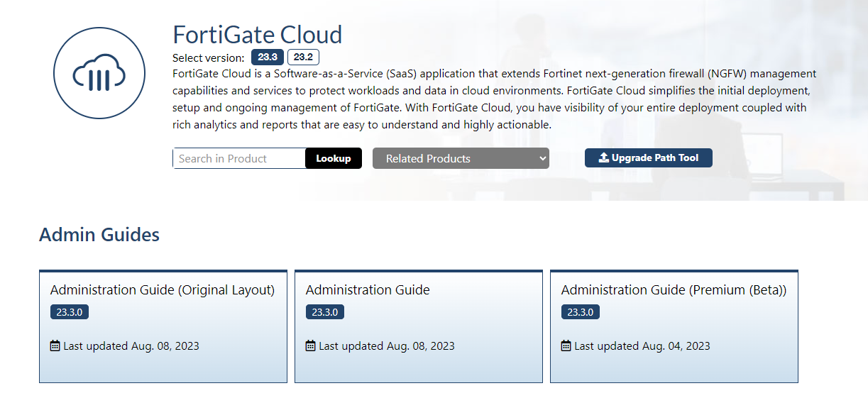Click 23.3.0 badge on Premium Beta card
This screenshot has width=868, height=398.
[x=581, y=312]
